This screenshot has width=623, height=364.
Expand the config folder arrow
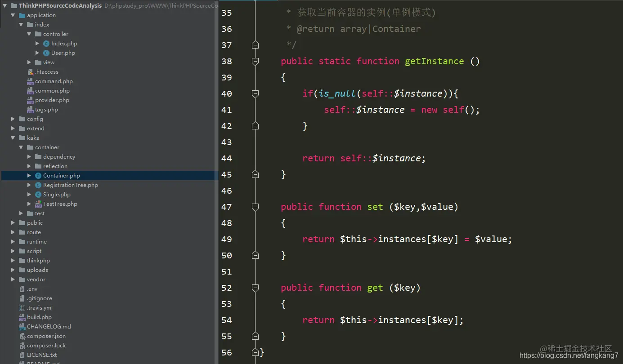pos(13,119)
